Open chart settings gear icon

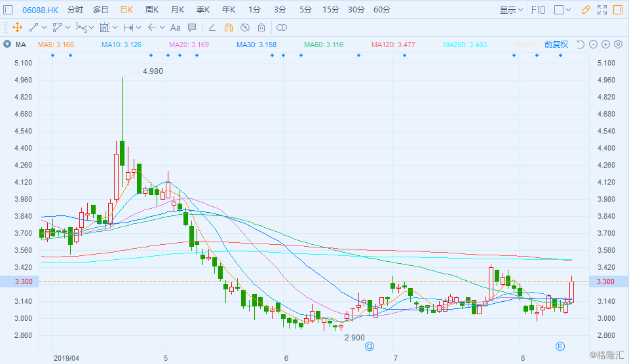click(x=618, y=44)
